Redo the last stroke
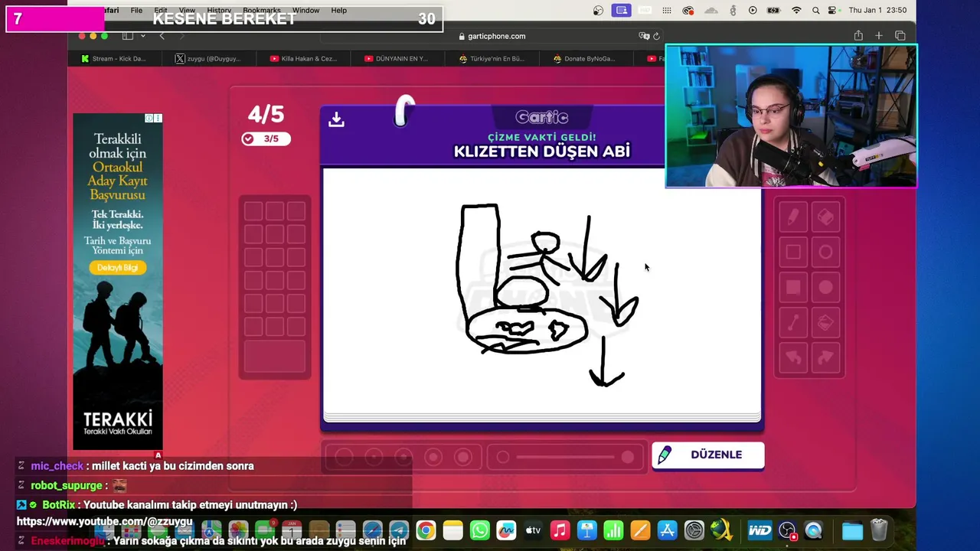 click(825, 357)
